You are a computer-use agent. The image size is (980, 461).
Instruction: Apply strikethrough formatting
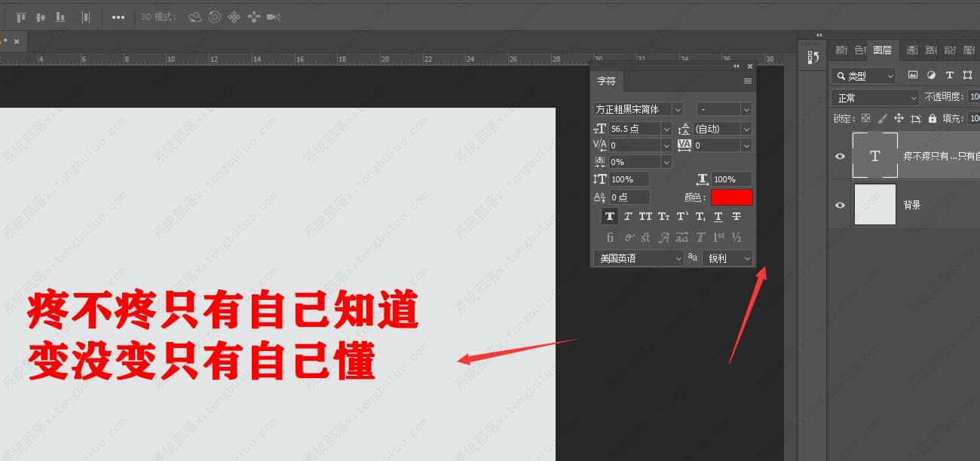737,216
